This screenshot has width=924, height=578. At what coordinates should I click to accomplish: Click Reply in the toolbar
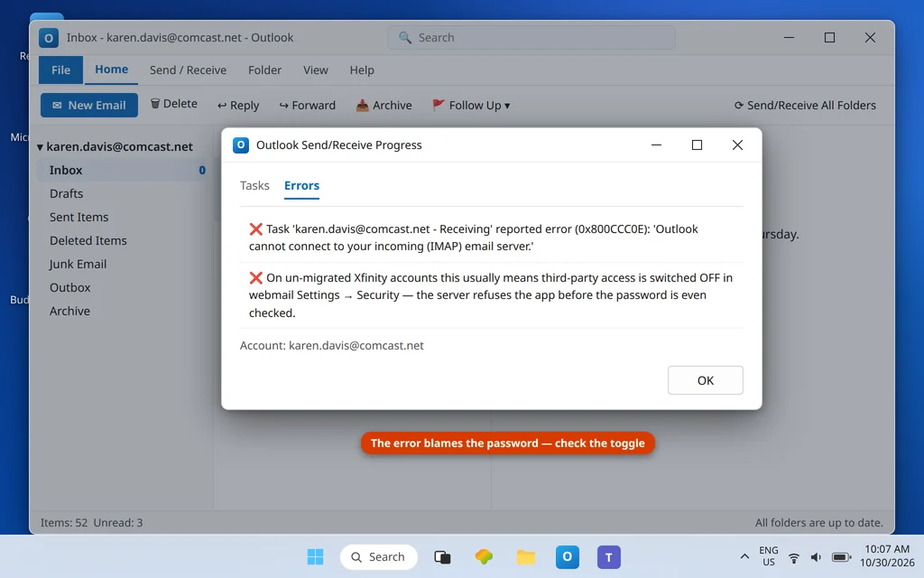[238, 105]
